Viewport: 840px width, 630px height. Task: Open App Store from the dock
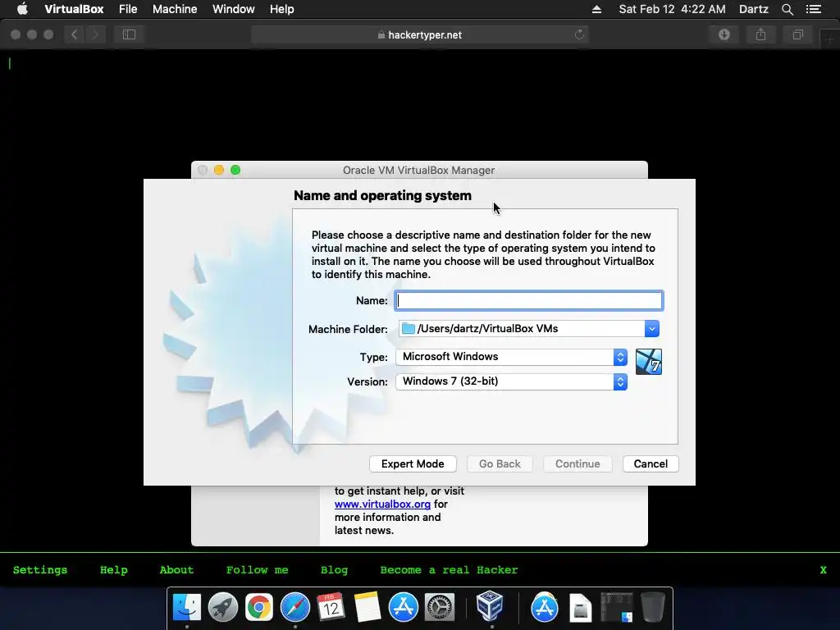pos(404,608)
